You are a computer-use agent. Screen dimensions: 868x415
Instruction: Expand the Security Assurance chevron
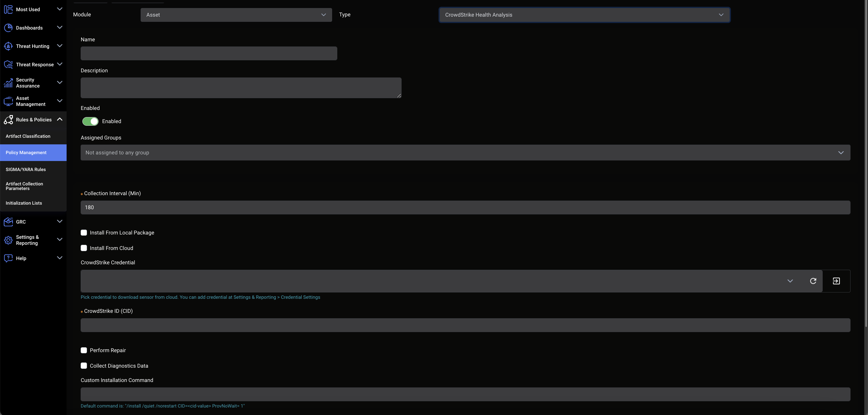point(60,83)
